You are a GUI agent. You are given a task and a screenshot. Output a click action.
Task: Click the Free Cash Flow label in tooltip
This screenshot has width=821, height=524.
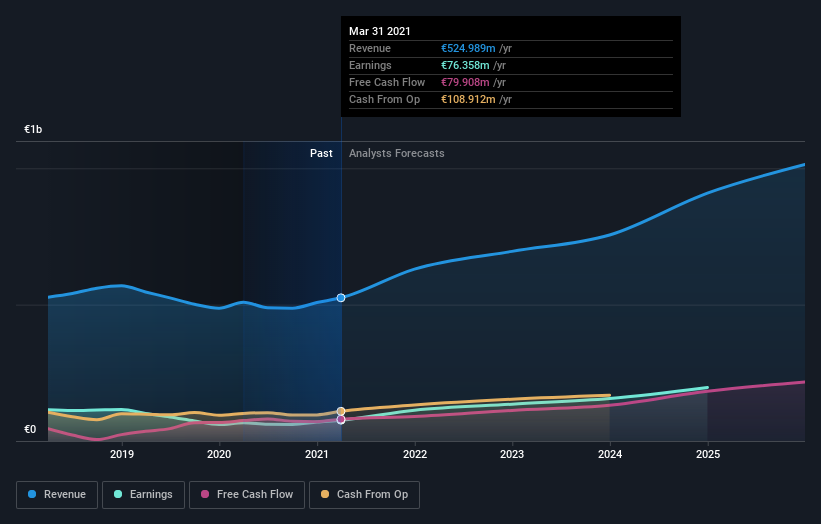[387, 82]
